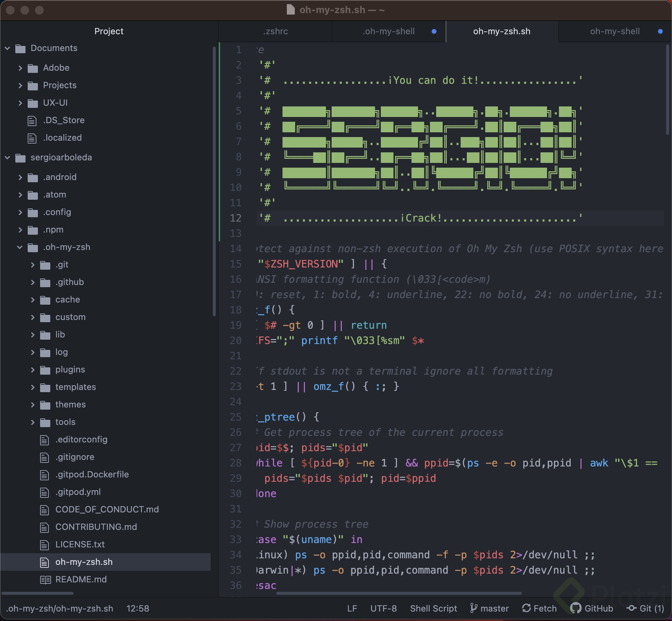Click the editor horizontal scrollbar
Screen dimensions: 672x621
point(399,593)
